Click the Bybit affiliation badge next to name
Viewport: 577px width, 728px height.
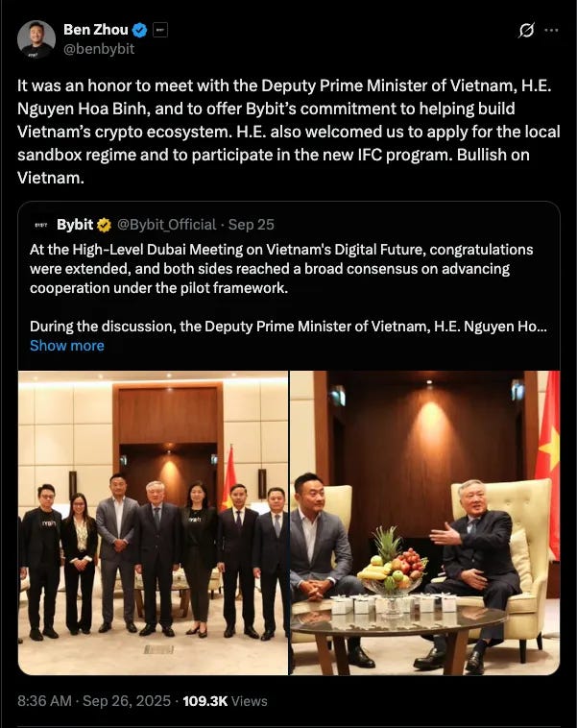pos(160,30)
